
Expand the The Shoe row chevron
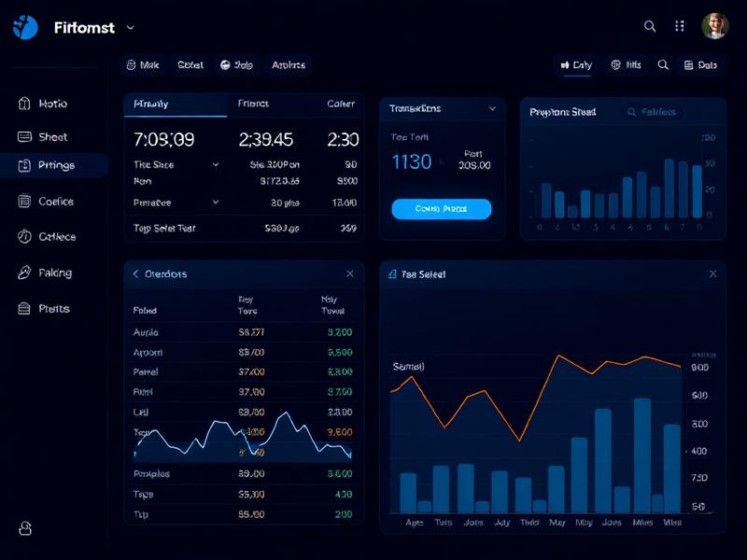pos(216,165)
